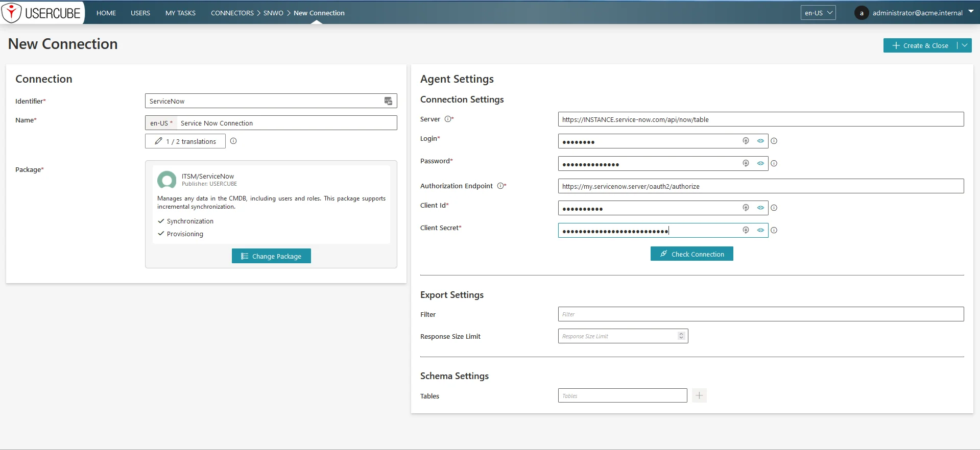Screen dimensions: 980x450
Task: Click the info icon next to Password
Action: [774, 164]
